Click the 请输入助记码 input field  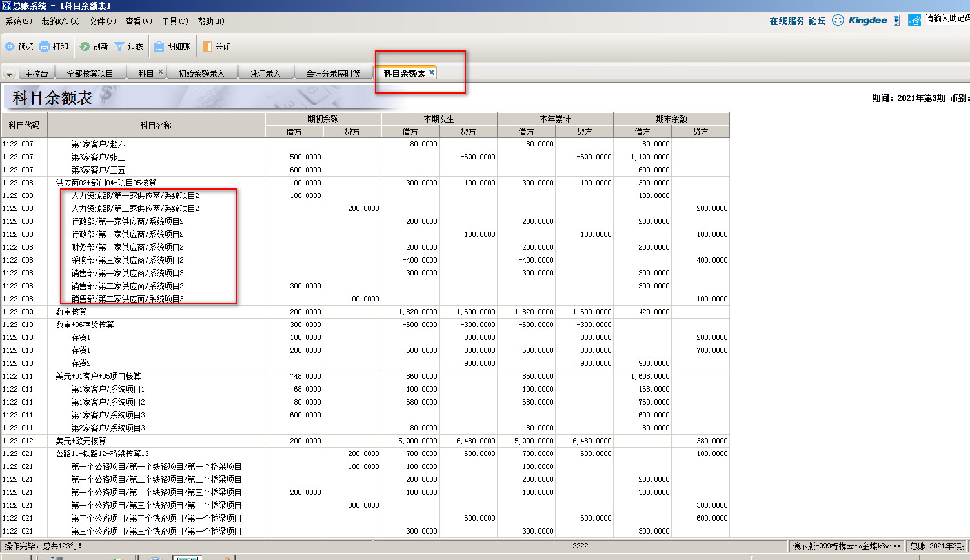pyautogui.click(x=947, y=19)
